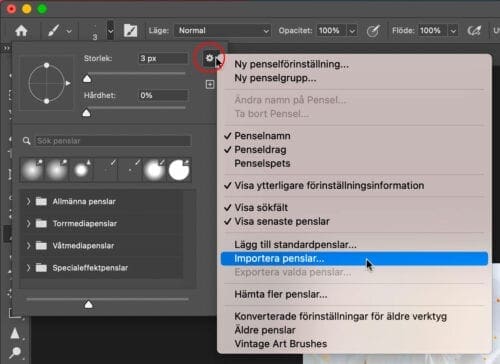This screenshot has height=364, width=500.
Task: Expand the Våtmediapenslar folder
Action: tap(28, 246)
